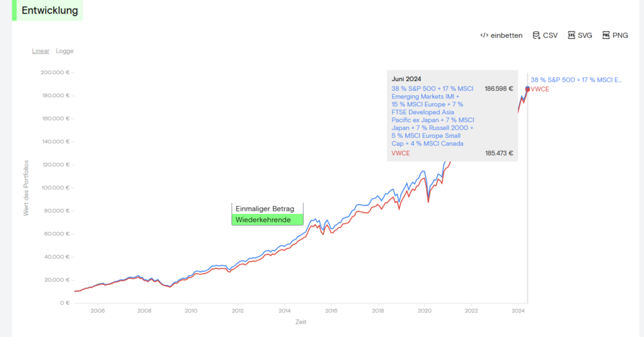Toggle the 38 % S&P 500 legend label

tap(576, 80)
